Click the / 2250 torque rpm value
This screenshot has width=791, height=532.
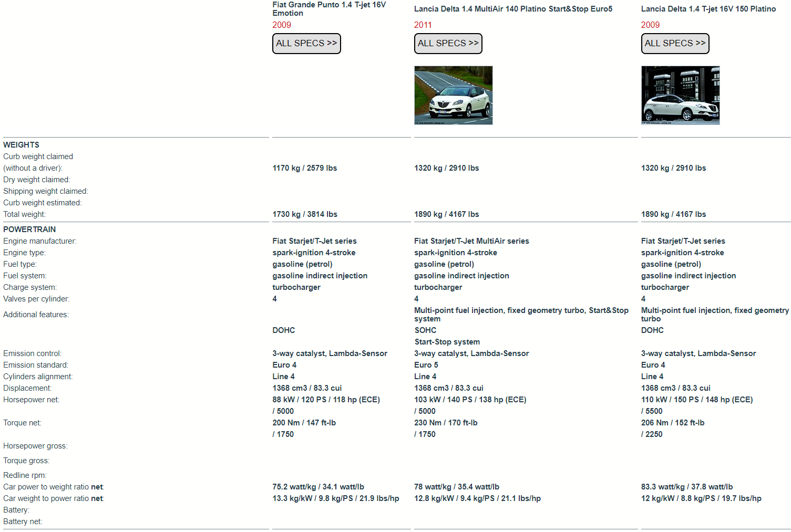point(652,434)
